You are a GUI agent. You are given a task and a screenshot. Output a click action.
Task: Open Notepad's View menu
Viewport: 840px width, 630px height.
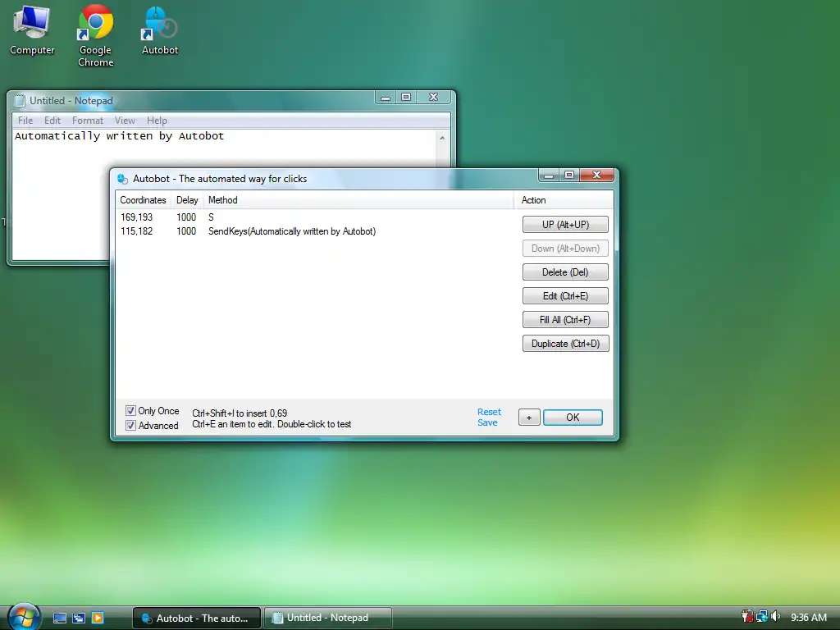point(125,121)
